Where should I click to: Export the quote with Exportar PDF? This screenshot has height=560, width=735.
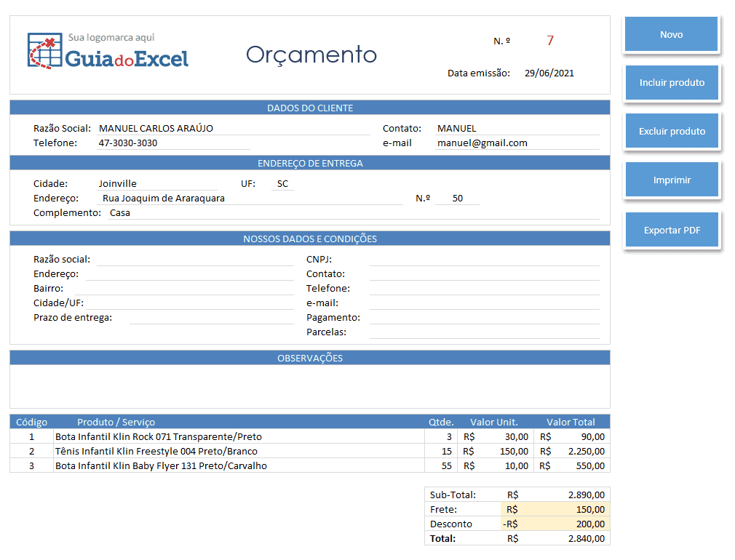[x=671, y=230]
